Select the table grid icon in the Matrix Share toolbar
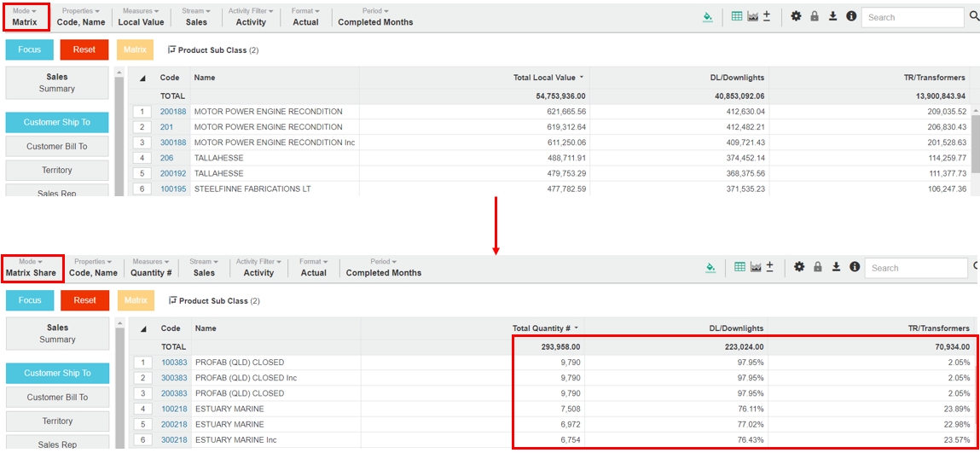980x453 pixels. point(739,267)
